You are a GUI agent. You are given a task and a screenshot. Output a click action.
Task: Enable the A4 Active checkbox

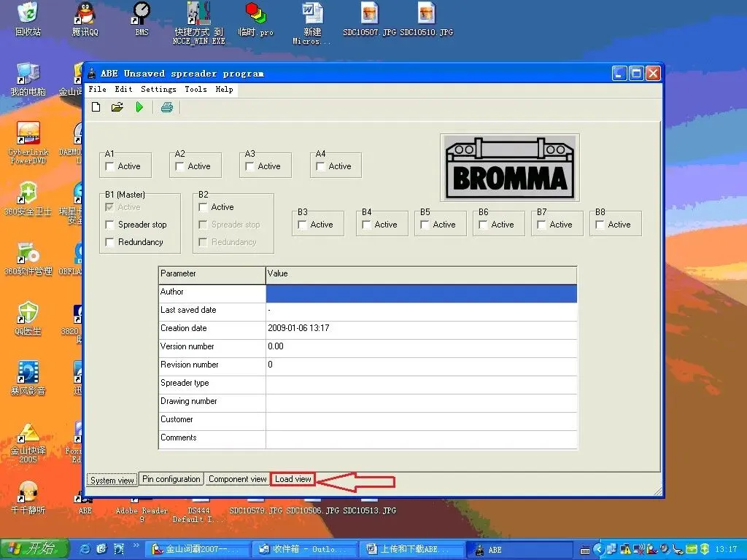coord(321,166)
